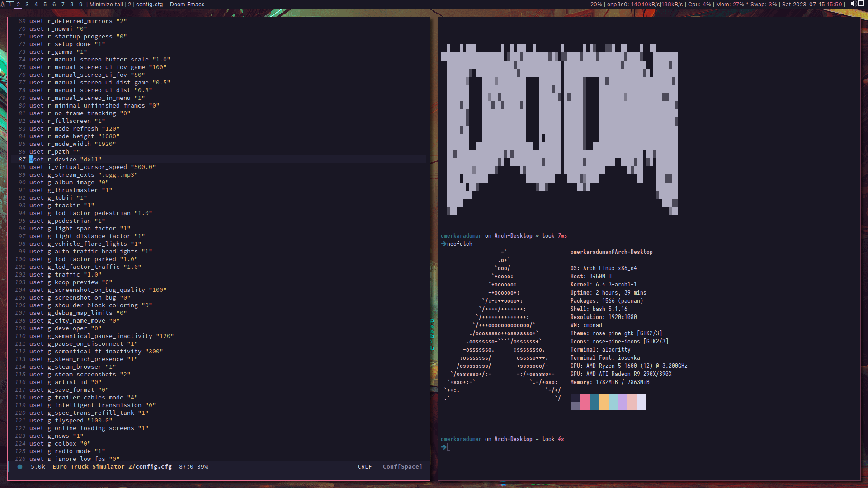Switch to workspace 5

[45, 4]
